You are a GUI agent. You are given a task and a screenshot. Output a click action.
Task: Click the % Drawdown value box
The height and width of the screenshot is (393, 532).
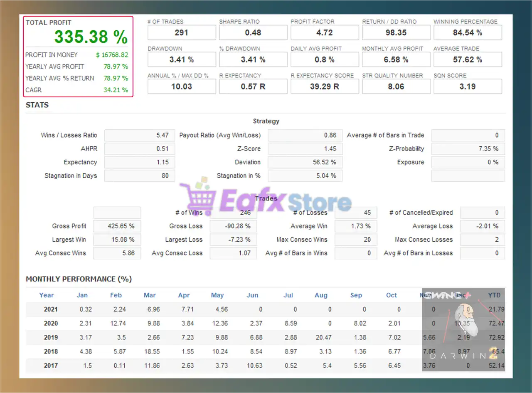[253, 59]
